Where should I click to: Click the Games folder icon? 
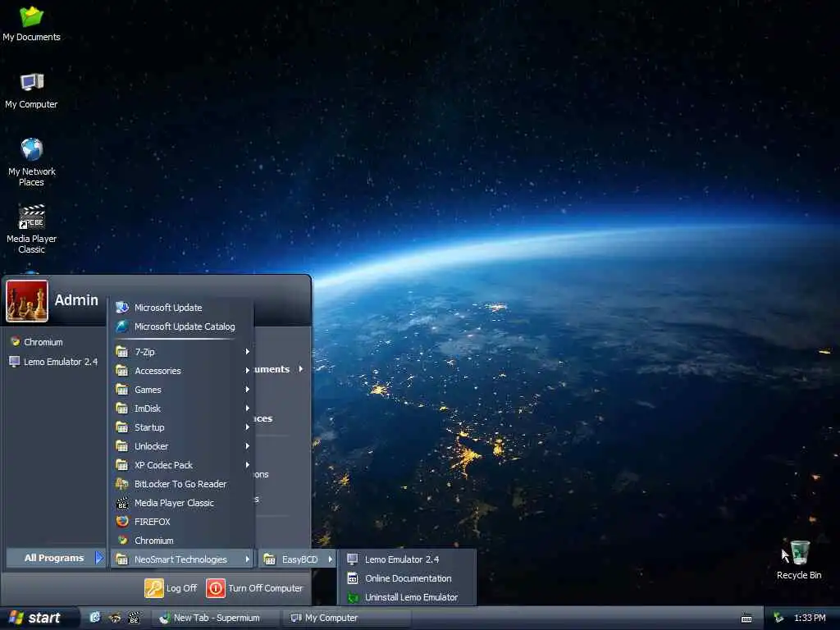tap(122, 390)
